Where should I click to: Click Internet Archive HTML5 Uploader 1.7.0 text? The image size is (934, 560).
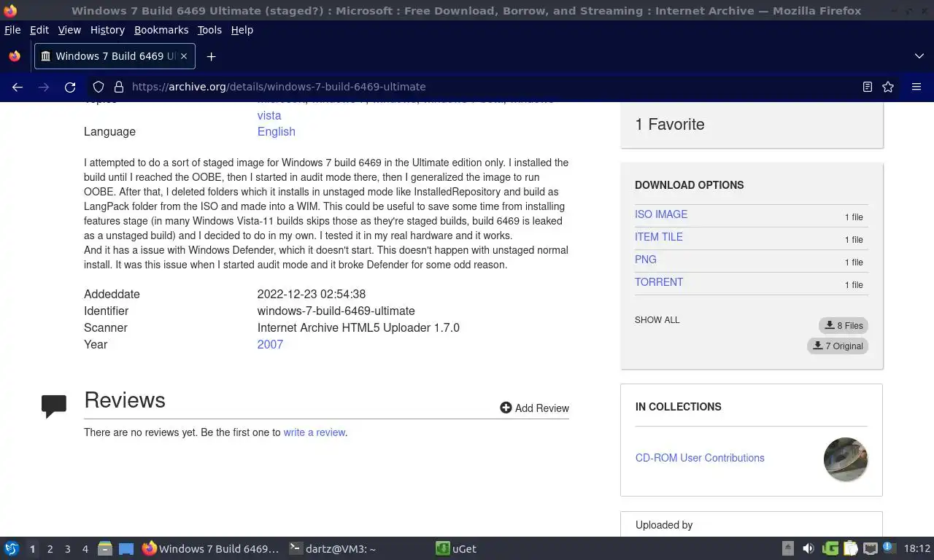[x=358, y=328]
